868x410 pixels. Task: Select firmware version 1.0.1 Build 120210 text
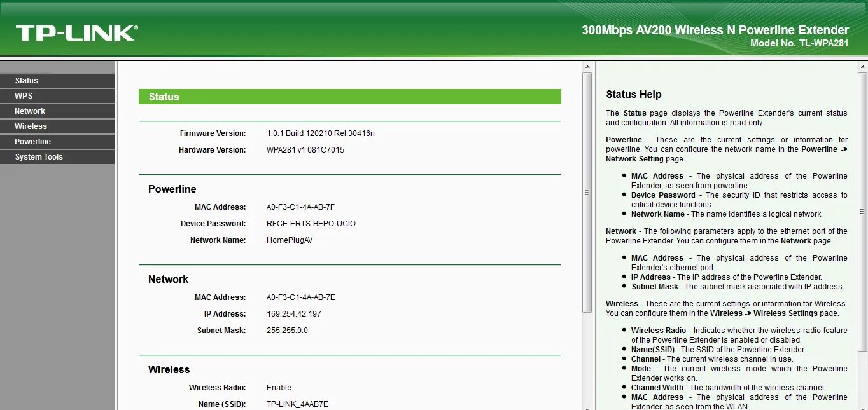pos(321,133)
